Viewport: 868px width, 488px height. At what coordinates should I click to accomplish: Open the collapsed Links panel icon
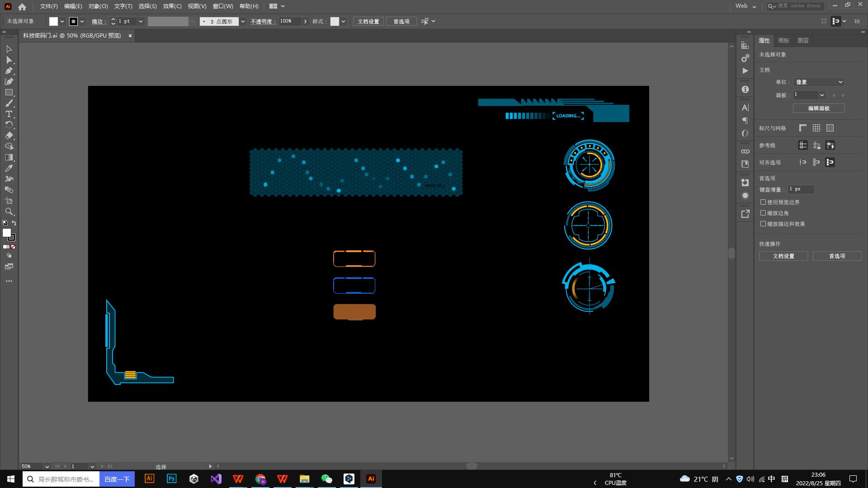(745, 151)
